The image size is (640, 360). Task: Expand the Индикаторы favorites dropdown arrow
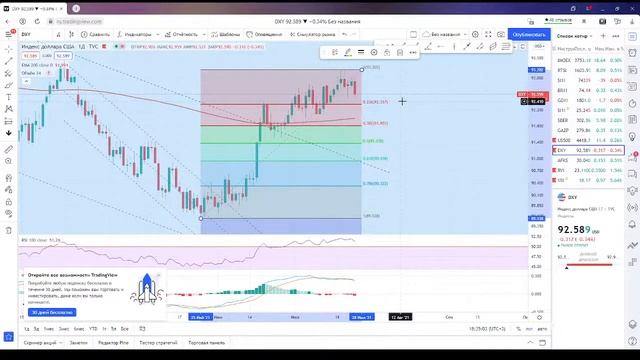pyautogui.click(x=158, y=35)
